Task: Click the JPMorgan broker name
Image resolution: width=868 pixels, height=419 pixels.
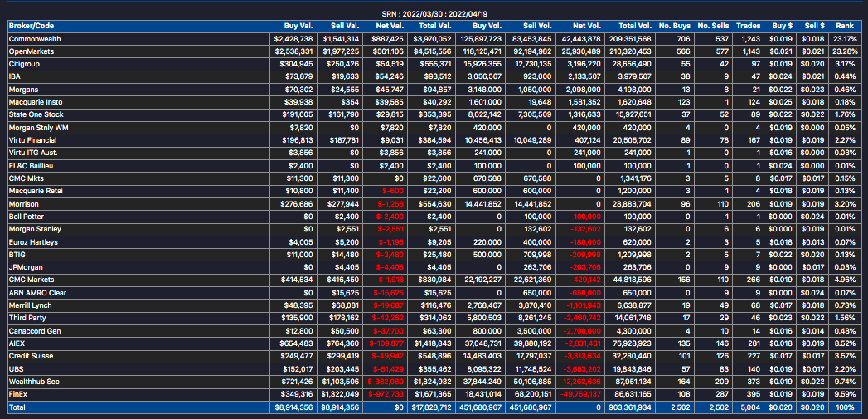Action: click(26, 267)
